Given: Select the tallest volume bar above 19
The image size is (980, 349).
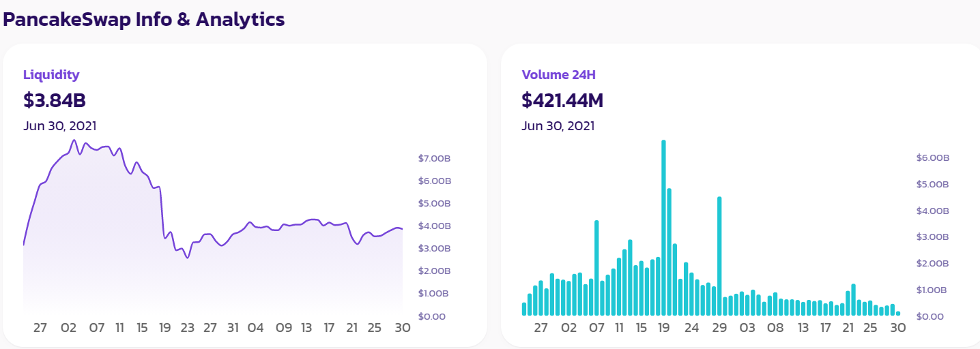Looking at the screenshot, I should (x=663, y=228).
